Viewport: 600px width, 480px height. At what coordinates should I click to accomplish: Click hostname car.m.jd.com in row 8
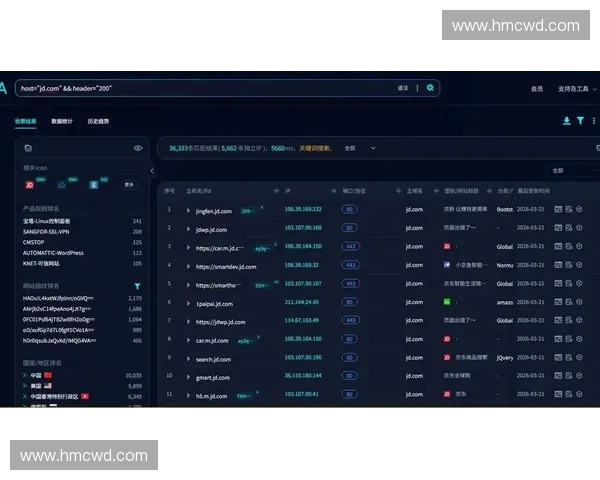(212, 340)
